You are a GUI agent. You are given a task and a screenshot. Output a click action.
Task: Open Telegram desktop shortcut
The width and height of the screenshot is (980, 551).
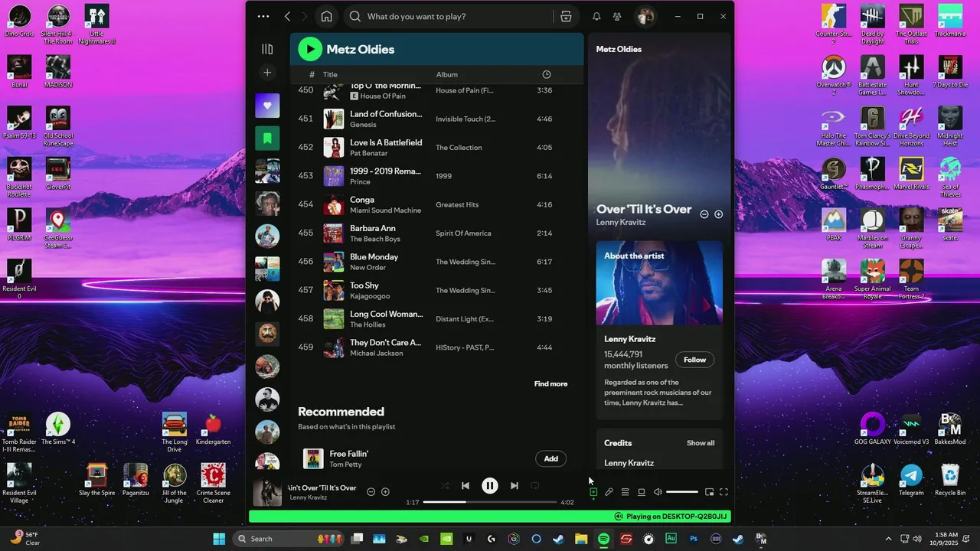(911, 481)
